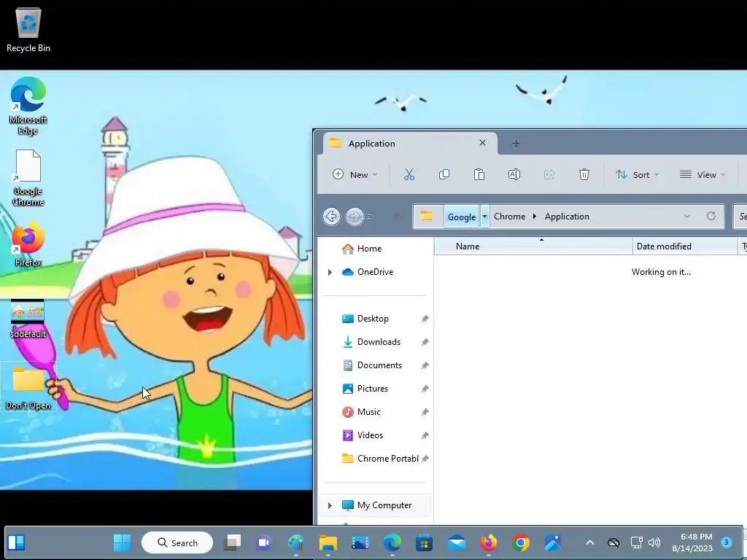Open the View layout dropdown

tap(703, 175)
